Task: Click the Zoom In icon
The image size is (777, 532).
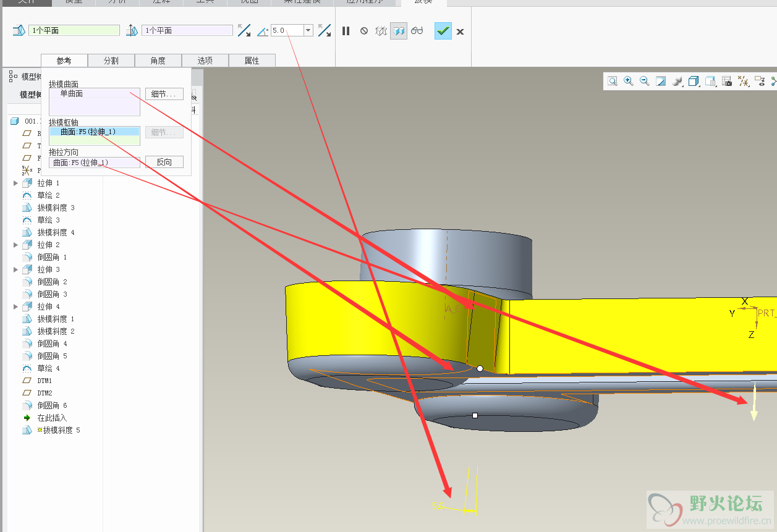Action: 629,81
